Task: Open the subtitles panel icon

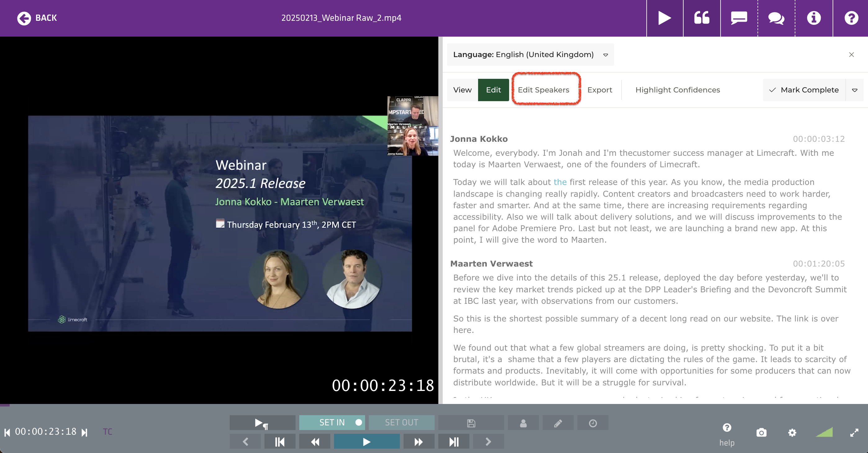Action: (x=739, y=18)
